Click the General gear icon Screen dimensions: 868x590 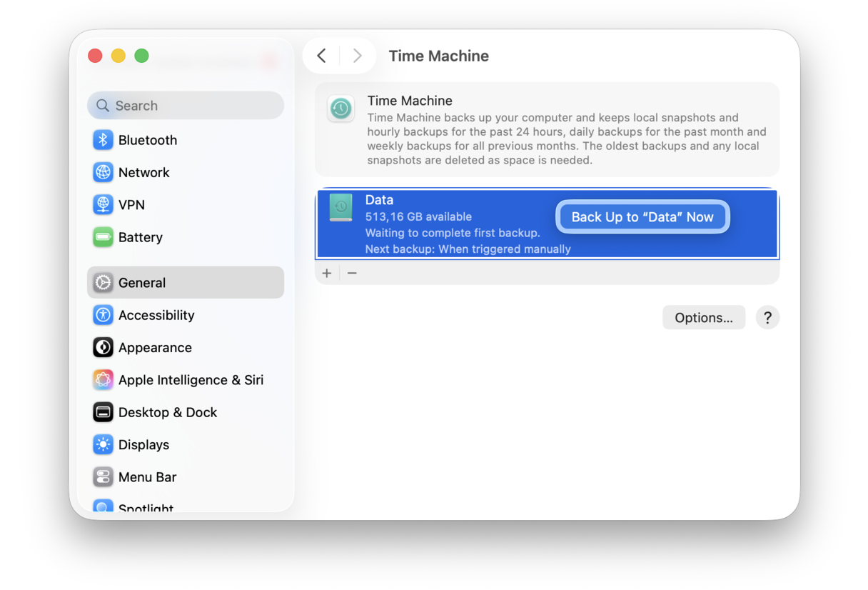tap(103, 283)
